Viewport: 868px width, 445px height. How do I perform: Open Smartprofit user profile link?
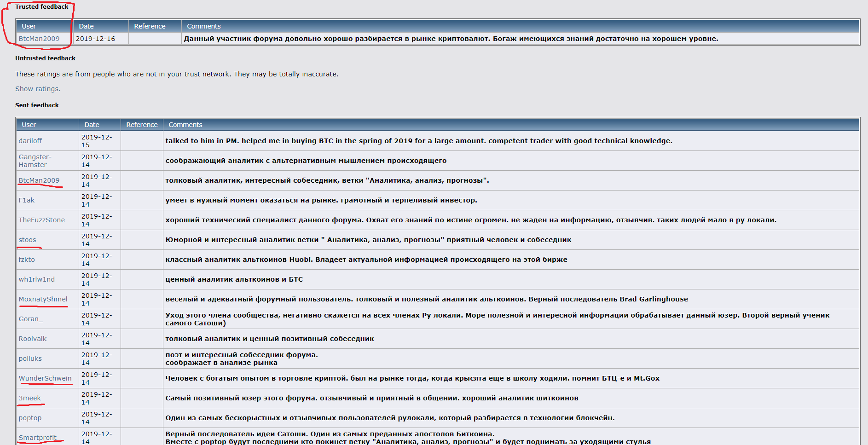(x=38, y=438)
